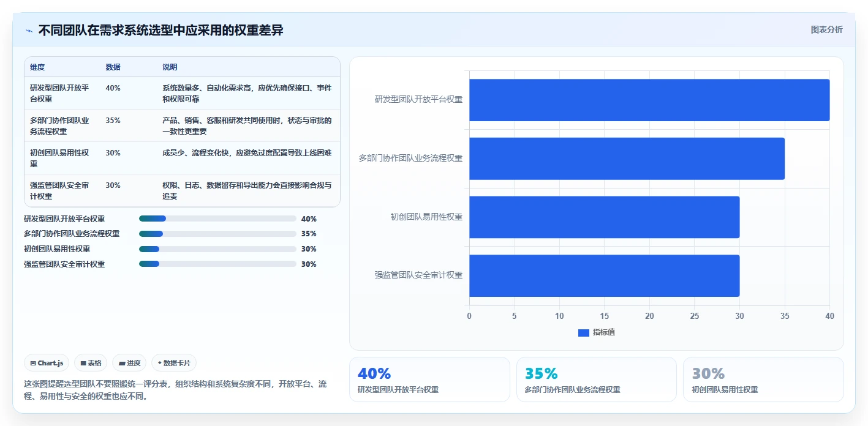The width and height of the screenshot is (868, 426).
Task: Click the 35% value beside the progress bar
Action: (x=309, y=234)
